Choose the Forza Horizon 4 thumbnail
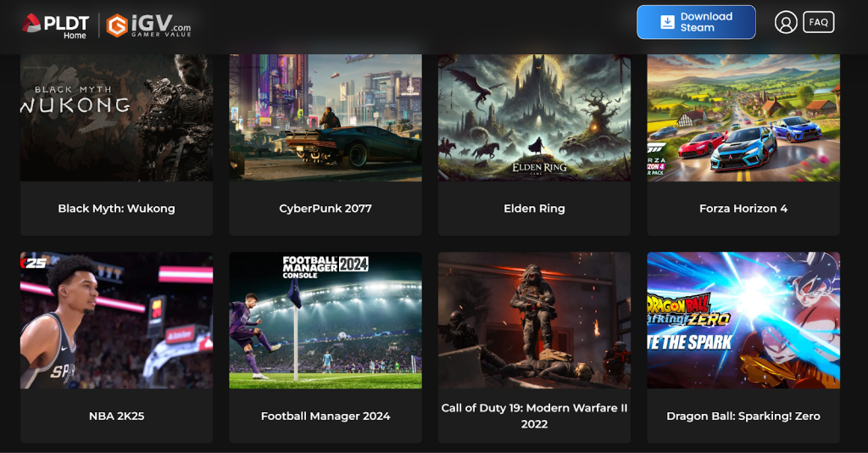Image resolution: width=868 pixels, height=453 pixels. point(743,117)
